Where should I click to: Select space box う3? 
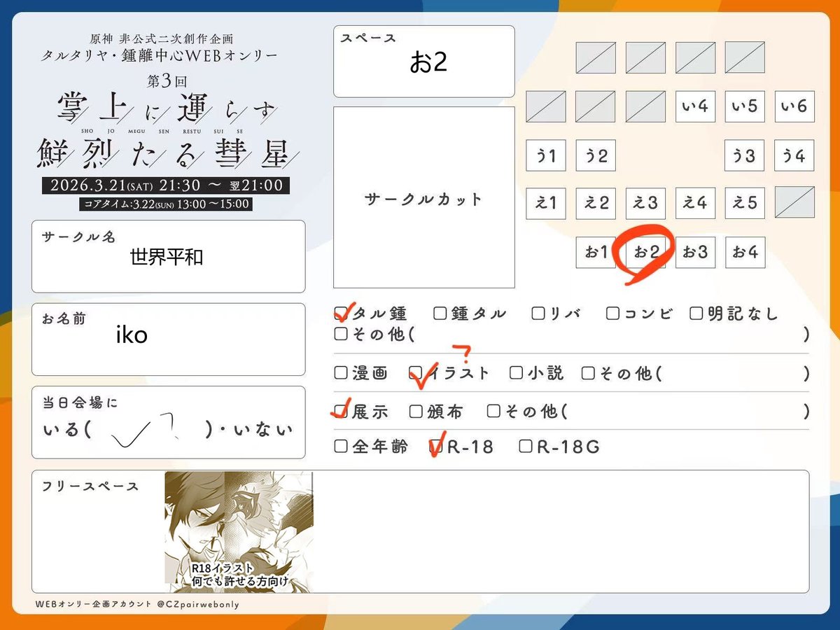(744, 155)
